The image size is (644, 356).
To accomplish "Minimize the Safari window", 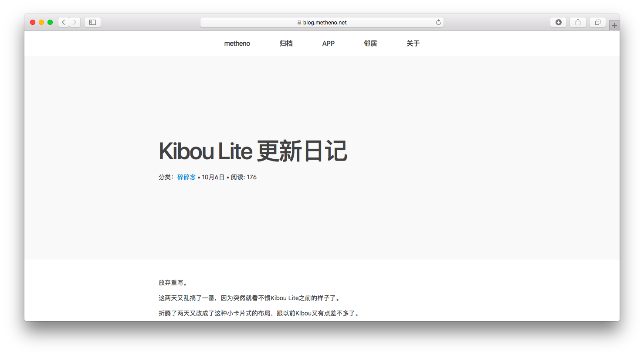I will pos(41,22).
